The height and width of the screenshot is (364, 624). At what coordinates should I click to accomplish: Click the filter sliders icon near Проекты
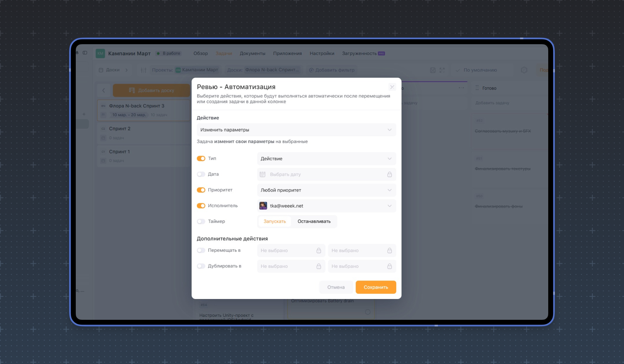tap(144, 70)
